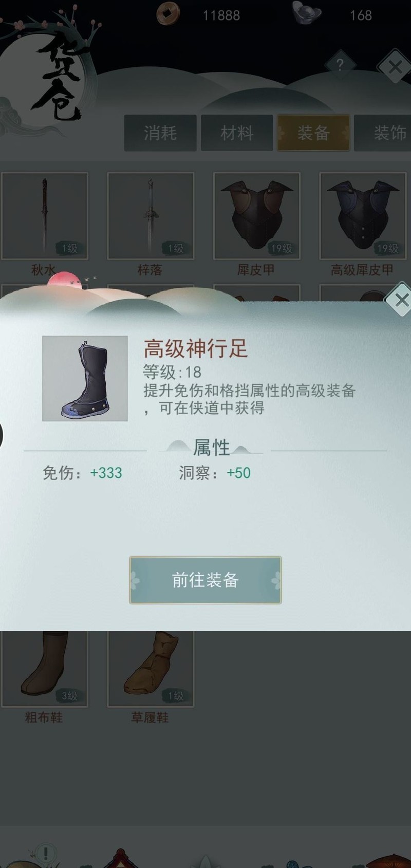Open the 装饰 tab
The height and width of the screenshot is (868, 411).
tap(383, 133)
